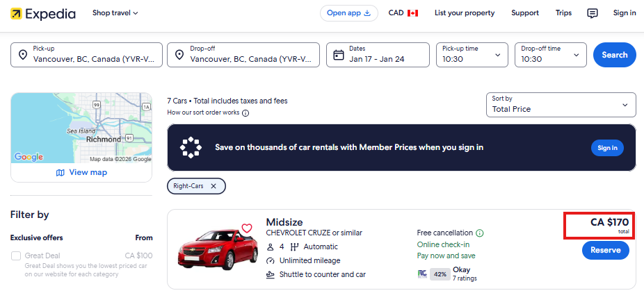Remove the Right-Cars filter chip
The width and height of the screenshot is (644, 293).
point(214,186)
